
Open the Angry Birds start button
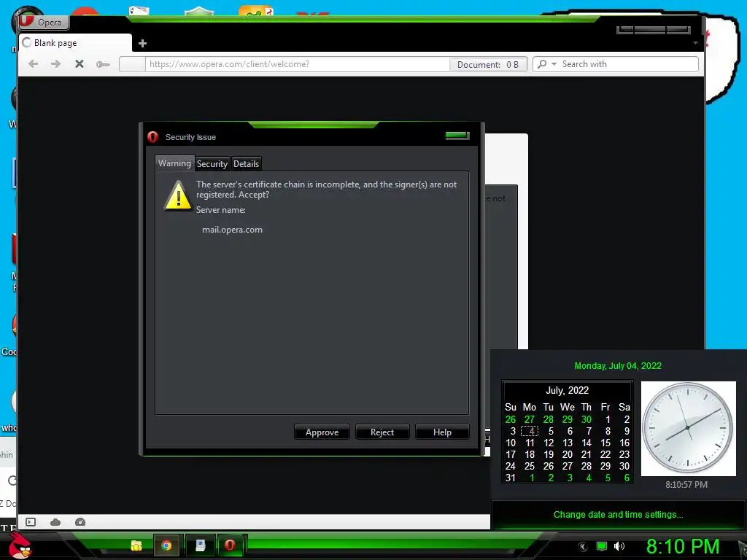click(20, 545)
